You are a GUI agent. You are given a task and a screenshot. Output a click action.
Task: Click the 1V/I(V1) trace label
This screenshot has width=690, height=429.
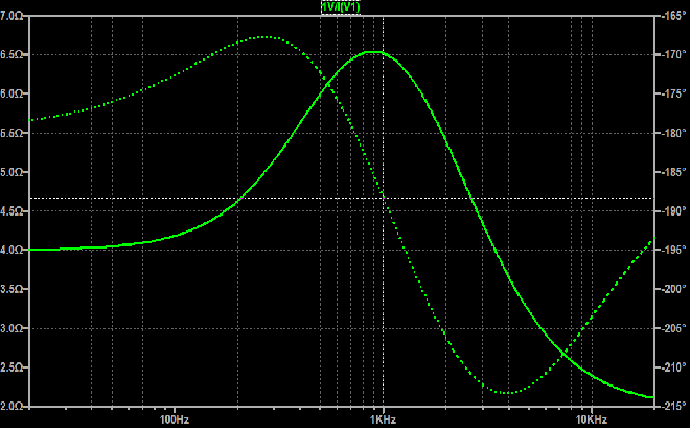[341, 6]
